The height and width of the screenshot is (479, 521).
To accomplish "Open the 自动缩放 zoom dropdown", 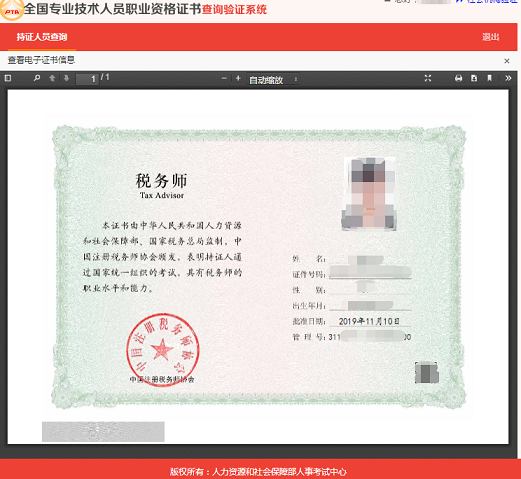I will [x=273, y=79].
